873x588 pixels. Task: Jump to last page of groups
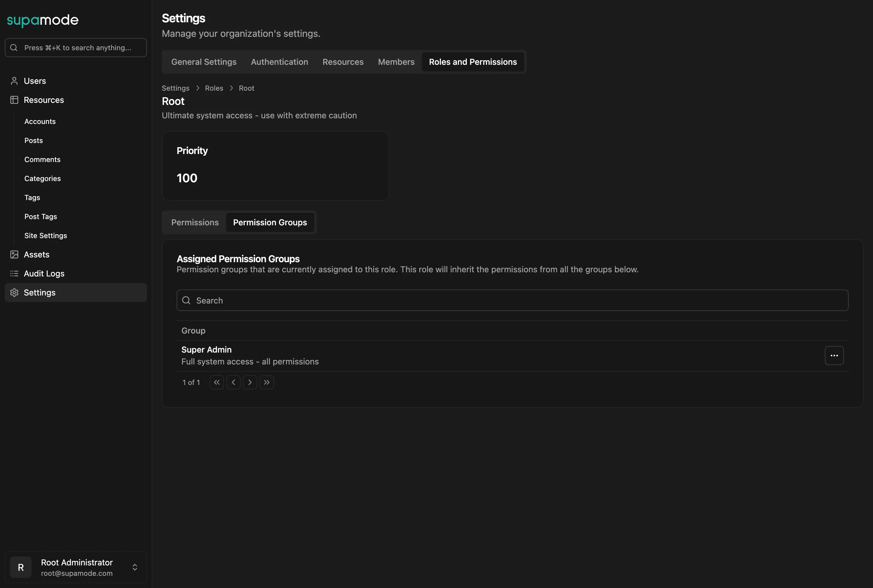click(266, 383)
